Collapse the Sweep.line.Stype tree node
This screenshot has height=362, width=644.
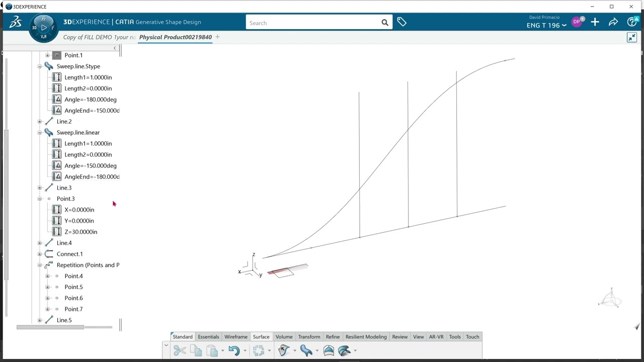tap(40, 66)
